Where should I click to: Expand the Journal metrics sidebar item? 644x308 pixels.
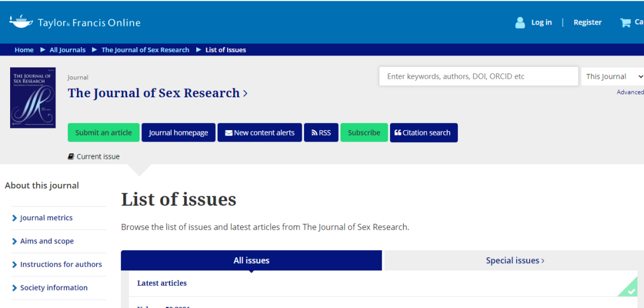click(46, 218)
